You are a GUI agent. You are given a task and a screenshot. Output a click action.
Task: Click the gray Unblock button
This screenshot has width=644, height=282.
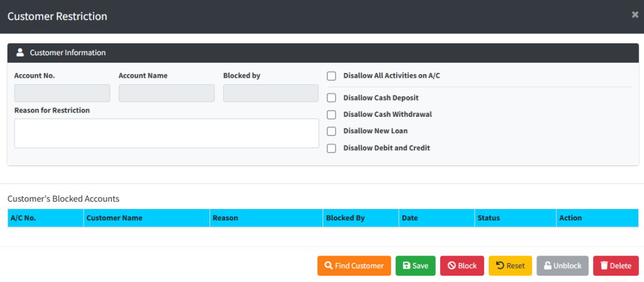562,266
